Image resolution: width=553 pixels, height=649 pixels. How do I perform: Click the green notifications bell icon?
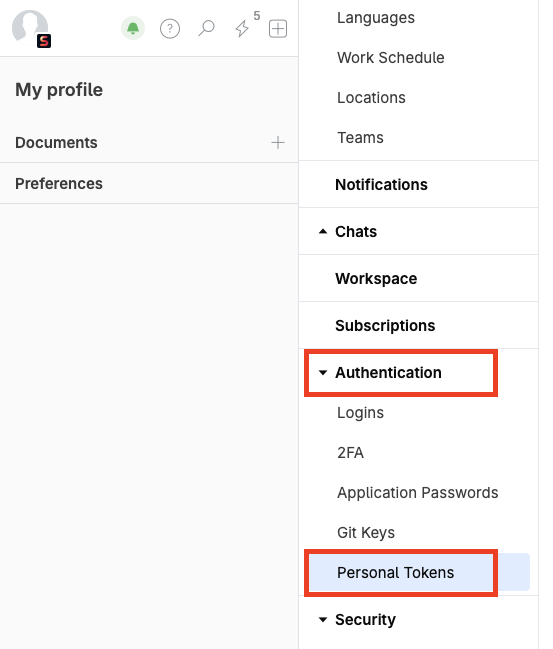pyautogui.click(x=133, y=29)
